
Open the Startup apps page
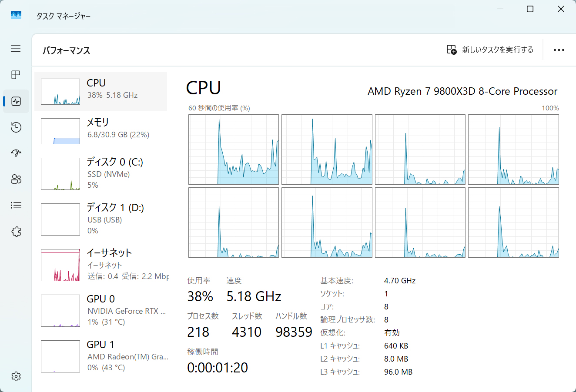[16, 153]
